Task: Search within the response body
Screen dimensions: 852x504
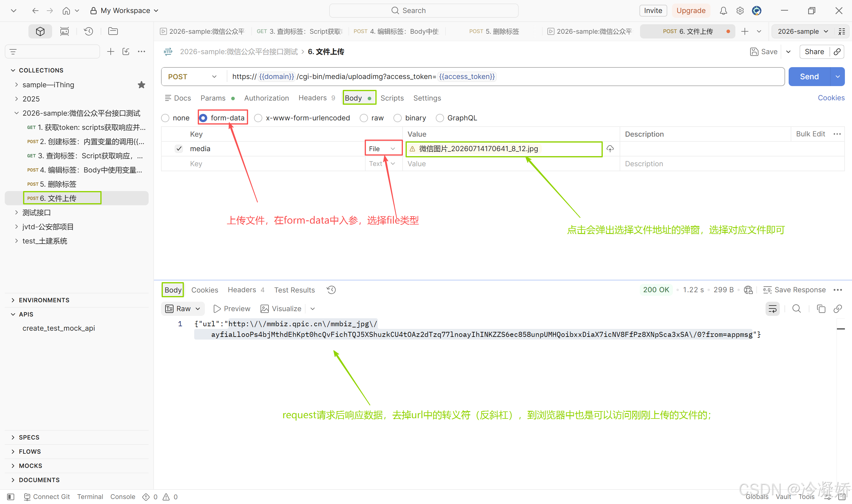Action: coord(797,309)
